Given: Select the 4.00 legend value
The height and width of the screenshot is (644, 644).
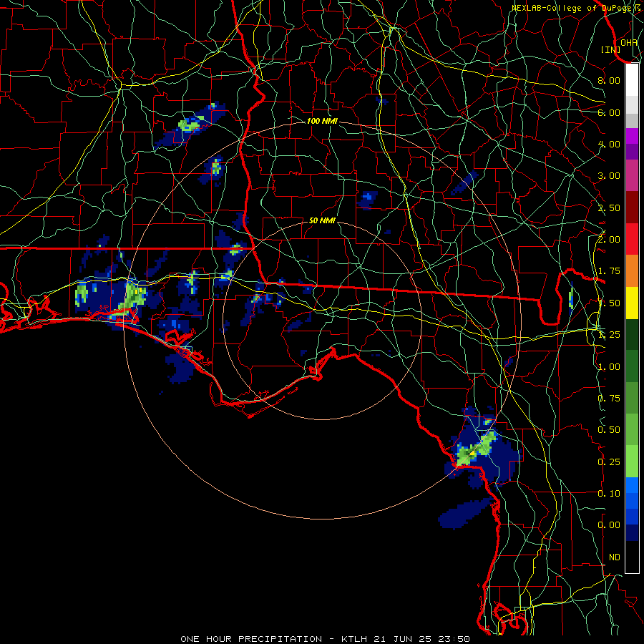Looking at the screenshot, I should point(609,144).
